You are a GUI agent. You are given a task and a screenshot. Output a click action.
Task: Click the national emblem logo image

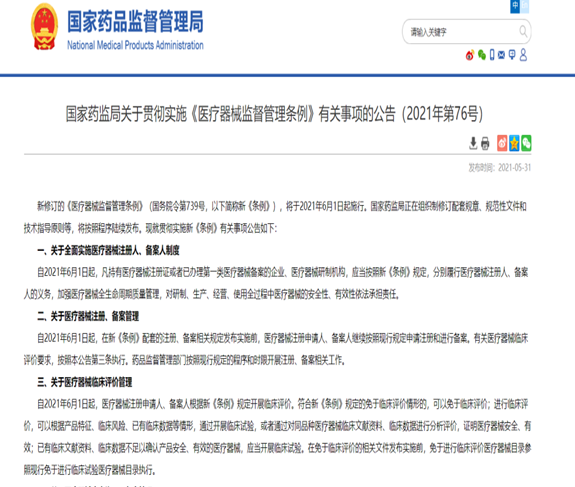(x=44, y=26)
